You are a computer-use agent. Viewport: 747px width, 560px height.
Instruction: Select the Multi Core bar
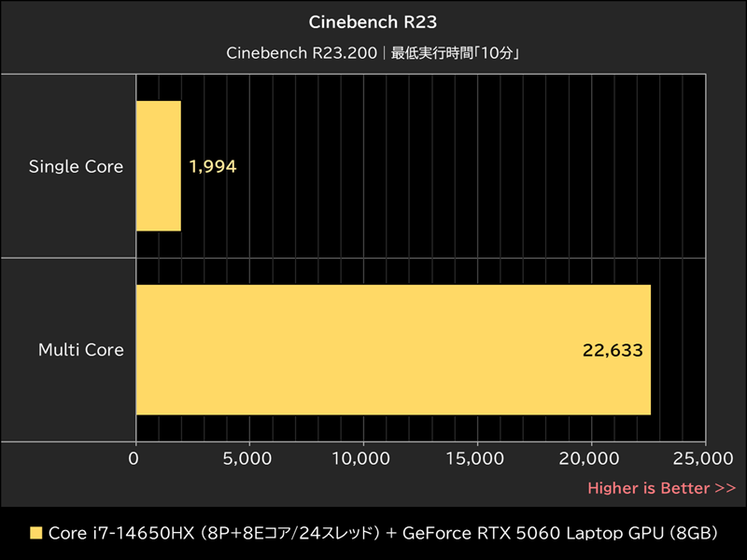pos(392,350)
